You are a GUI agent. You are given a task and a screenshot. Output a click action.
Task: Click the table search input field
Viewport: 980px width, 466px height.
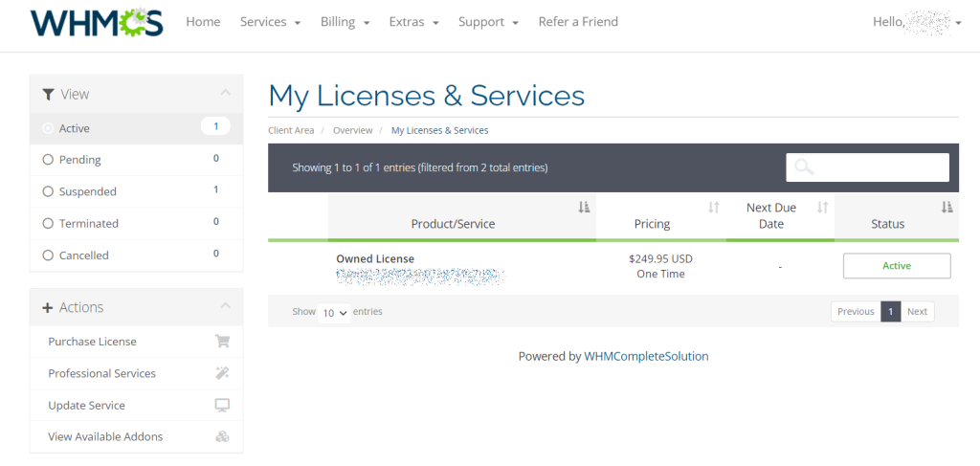[867, 167]
